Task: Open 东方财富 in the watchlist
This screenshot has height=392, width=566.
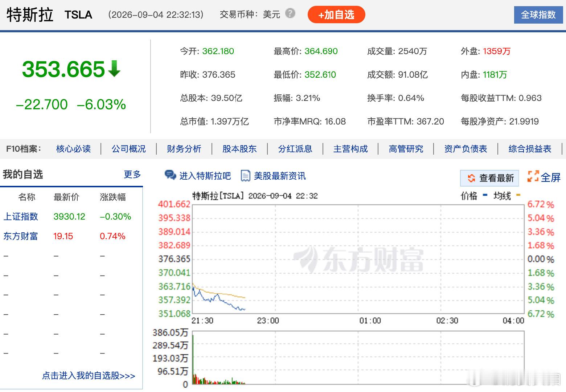Action: 21,236
